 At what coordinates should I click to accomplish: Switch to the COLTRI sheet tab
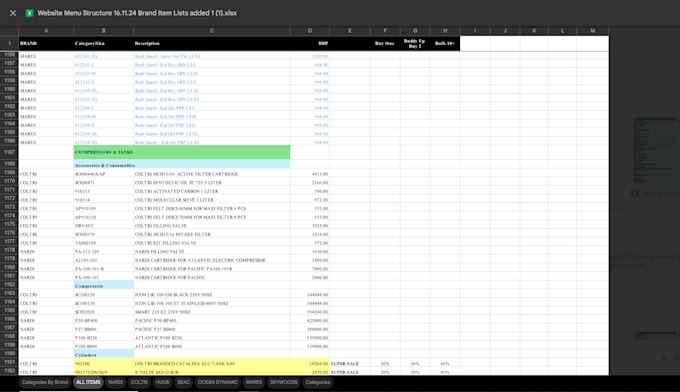[x=139, y=382]
